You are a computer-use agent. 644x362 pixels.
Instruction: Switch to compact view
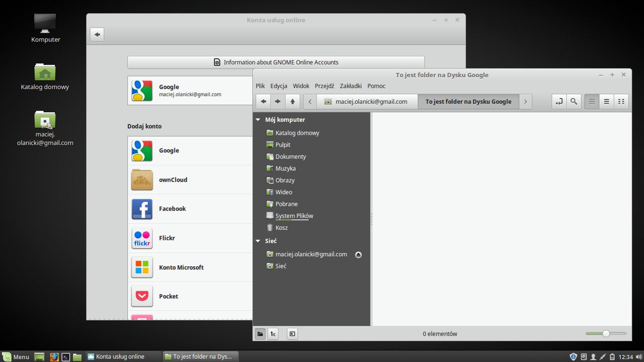[x=621, y=101]
